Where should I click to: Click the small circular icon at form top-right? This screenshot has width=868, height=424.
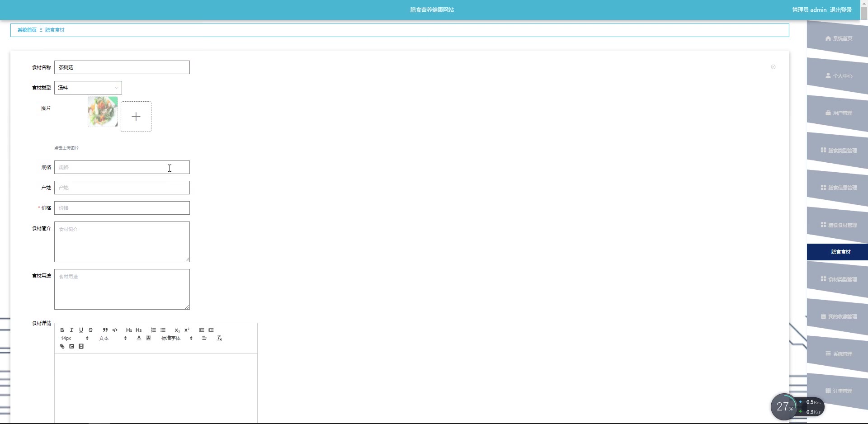coord(773,67)
